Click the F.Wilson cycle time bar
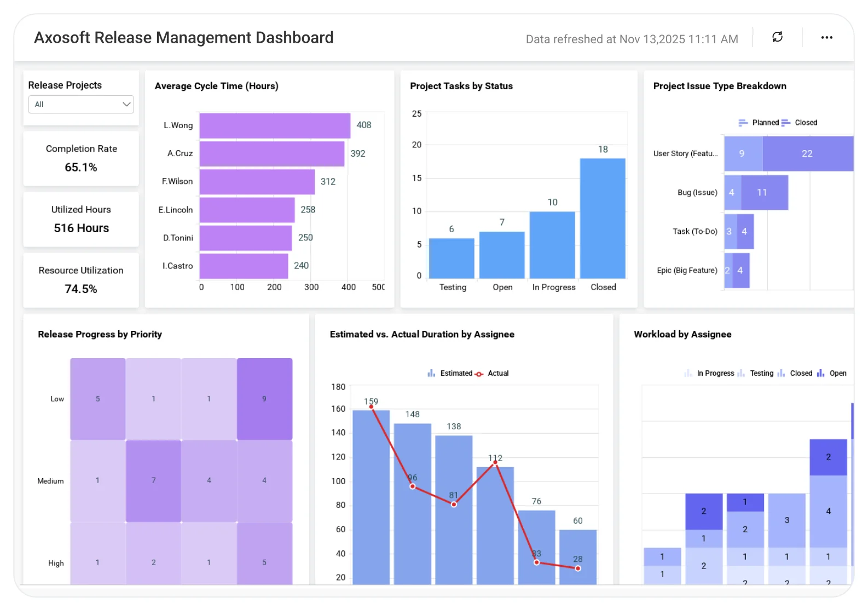The width and height of the screenshot is (868, 609). tap(257, 182)
